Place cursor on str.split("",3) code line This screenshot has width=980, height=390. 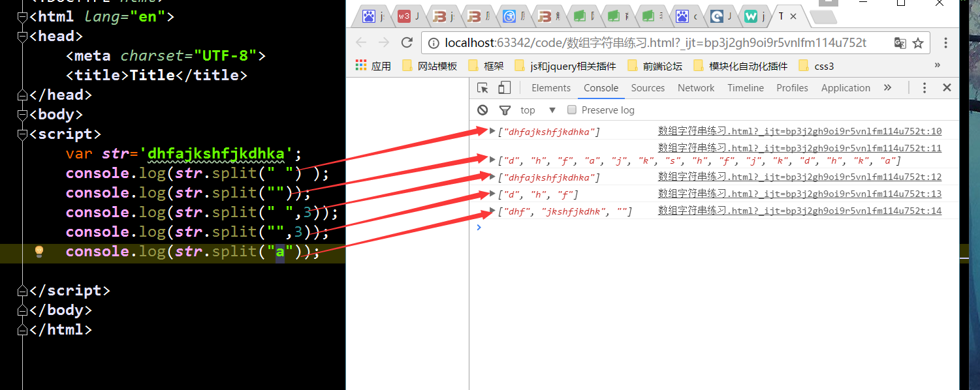coord(197,232)
